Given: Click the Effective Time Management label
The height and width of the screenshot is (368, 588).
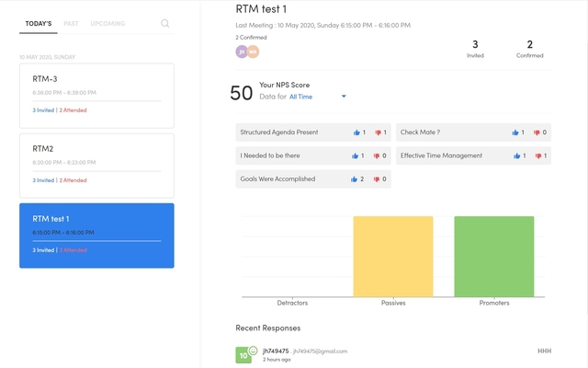Looking at the screenshot, I should (x=441, y=155).
